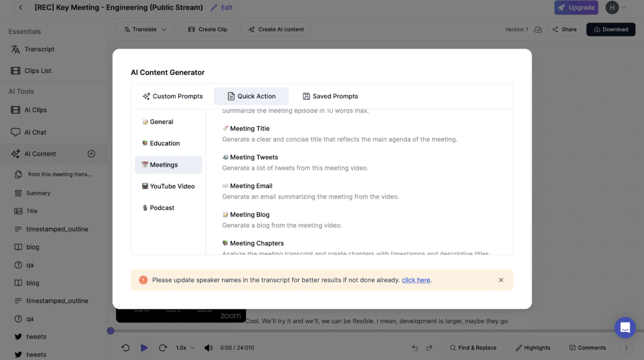Select the Quick Action tab
The height and width of the screenshot is (360, 644).
(x=250, y=96)
